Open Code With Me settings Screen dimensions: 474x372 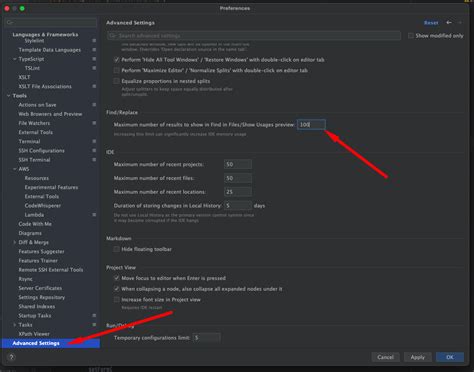[35, 224]
